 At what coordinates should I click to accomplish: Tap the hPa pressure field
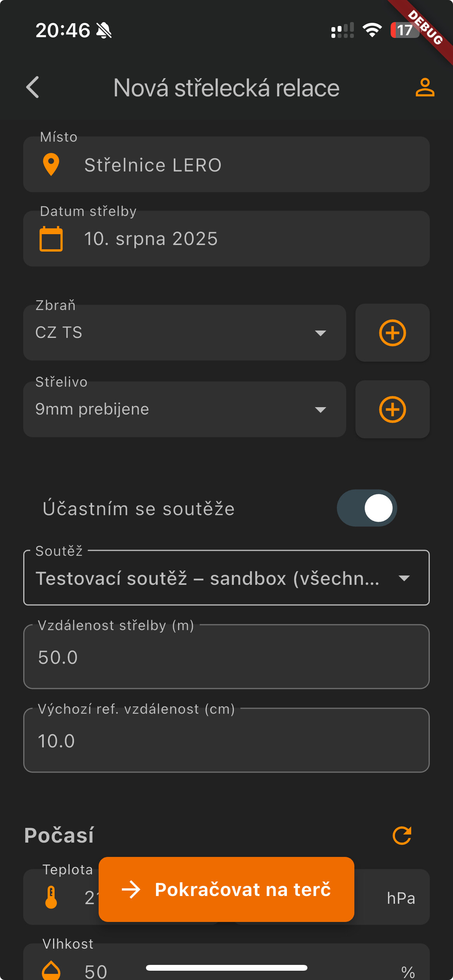(391, 898)
